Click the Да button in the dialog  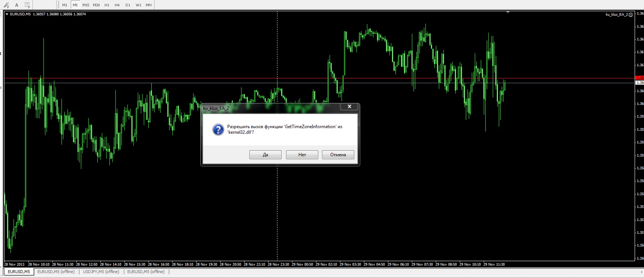point(265,155)
